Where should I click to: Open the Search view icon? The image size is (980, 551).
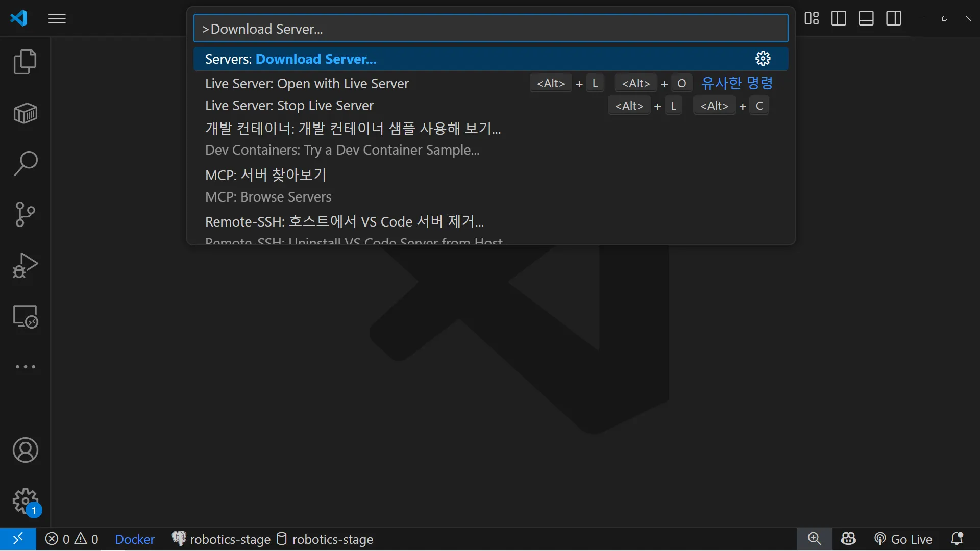pos(25,164)
